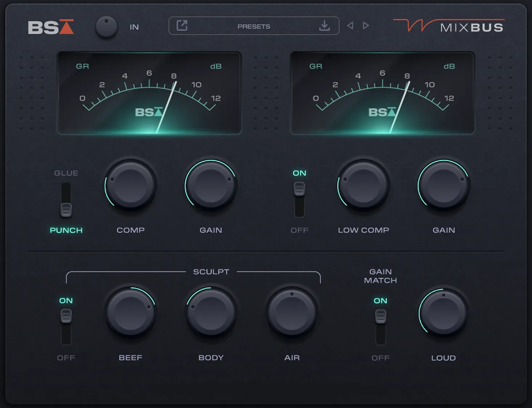Click the left GR meter display
This screenshot has width=532, height=408.
pyautogui.click(x=149, y=93)
